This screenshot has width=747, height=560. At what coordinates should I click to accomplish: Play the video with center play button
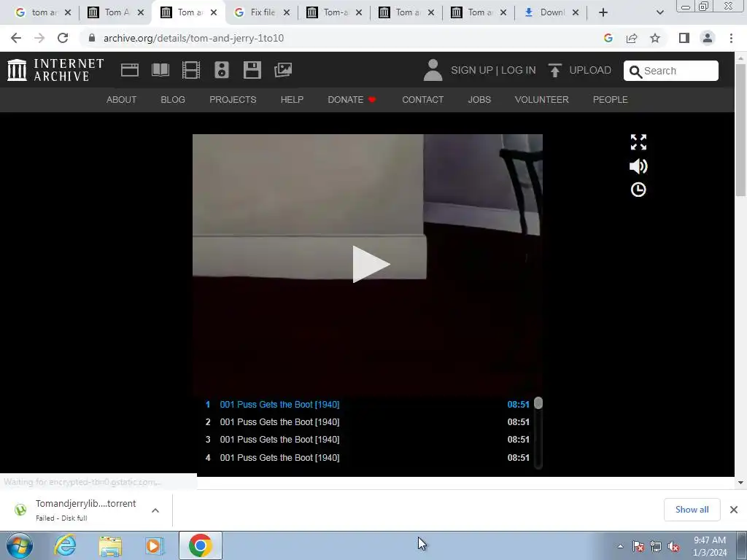(370, 264)
